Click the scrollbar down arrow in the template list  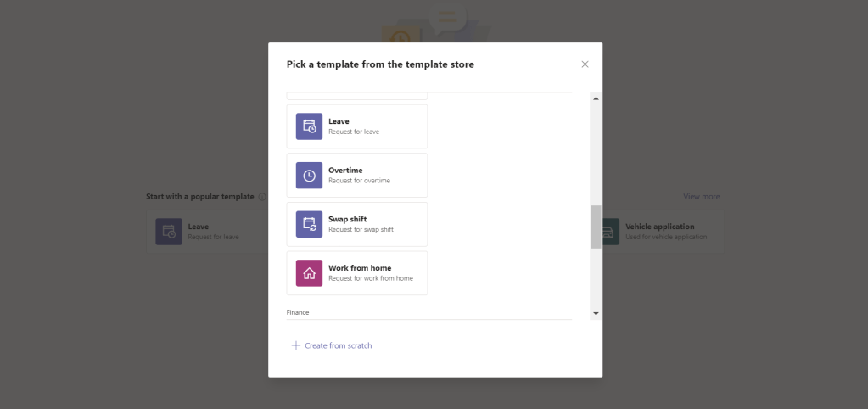click(x=596, y=313)
